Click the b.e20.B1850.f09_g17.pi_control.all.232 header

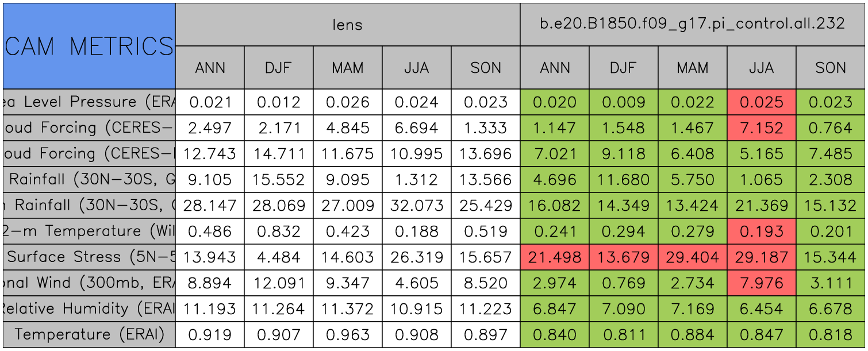pos(692,24)
